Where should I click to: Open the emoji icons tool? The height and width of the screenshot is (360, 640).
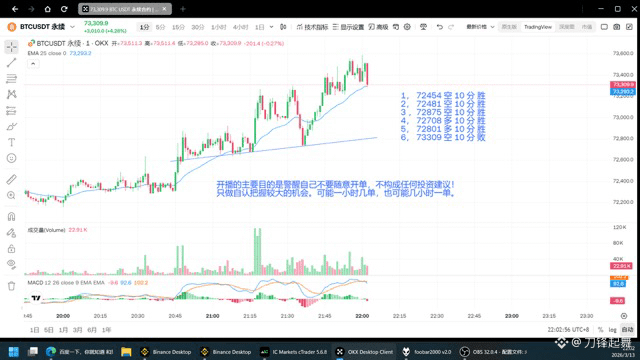[x=11, y=158]
